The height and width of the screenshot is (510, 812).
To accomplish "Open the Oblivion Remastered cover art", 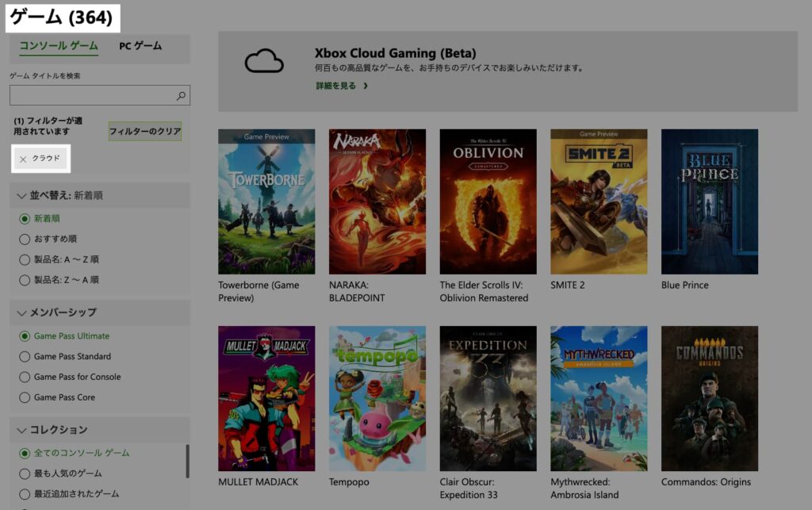I will click(488, 202).
